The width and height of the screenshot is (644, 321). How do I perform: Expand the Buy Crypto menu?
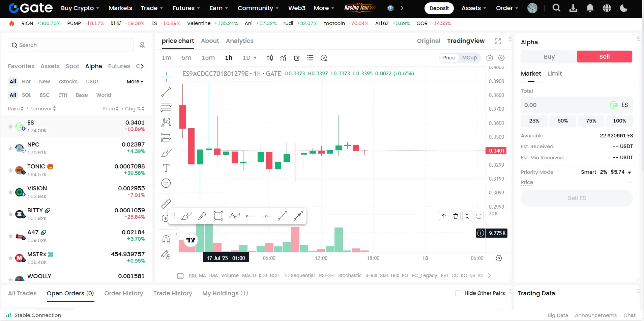pyautogui.click(x=80, y=8)
